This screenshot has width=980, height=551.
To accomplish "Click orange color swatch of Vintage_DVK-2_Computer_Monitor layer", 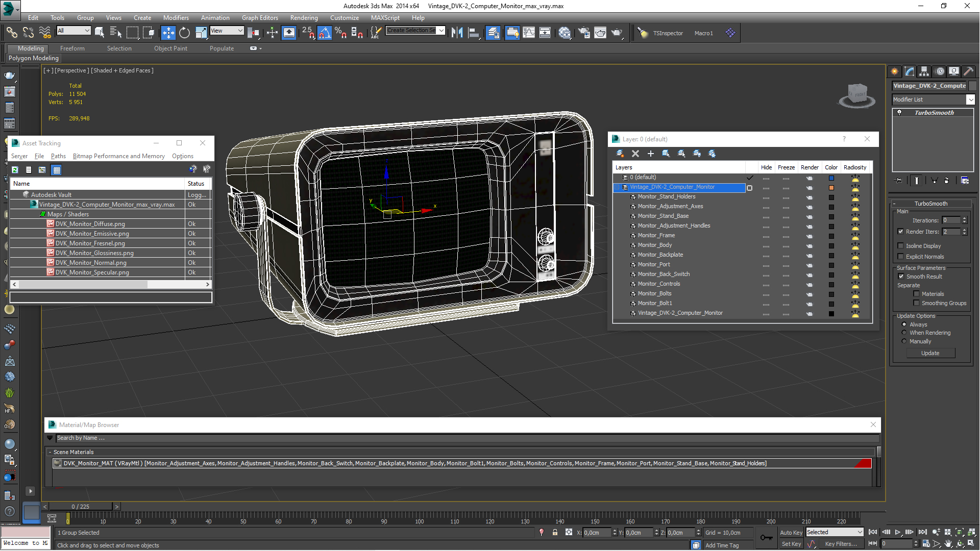I will tap(831, 187).
